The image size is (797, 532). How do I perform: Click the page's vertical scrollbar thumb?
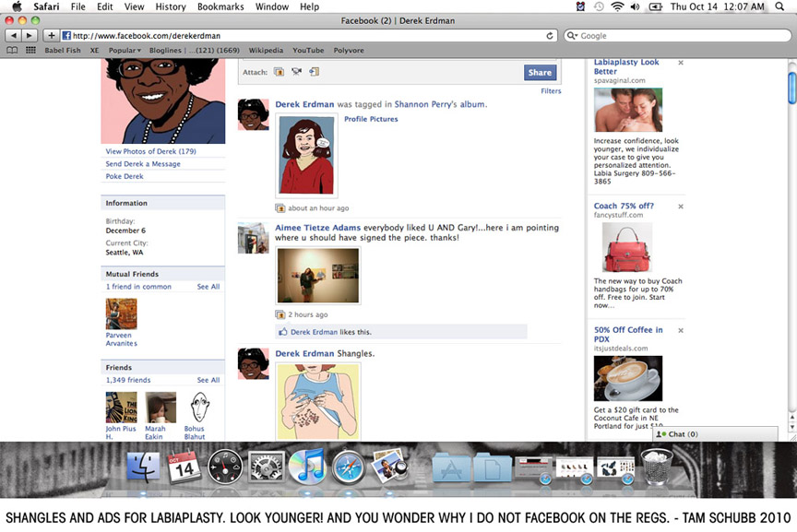click(791, 89)
